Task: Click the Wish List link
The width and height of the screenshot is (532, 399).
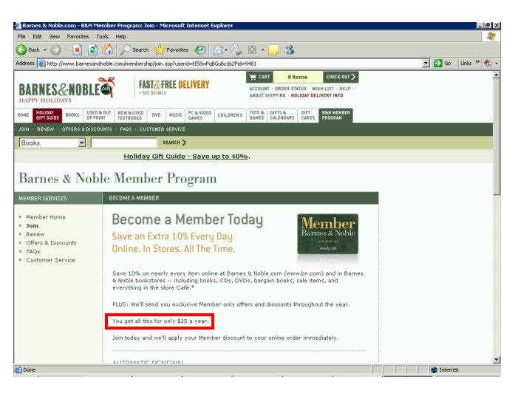Action: click(x=323, y=89)
